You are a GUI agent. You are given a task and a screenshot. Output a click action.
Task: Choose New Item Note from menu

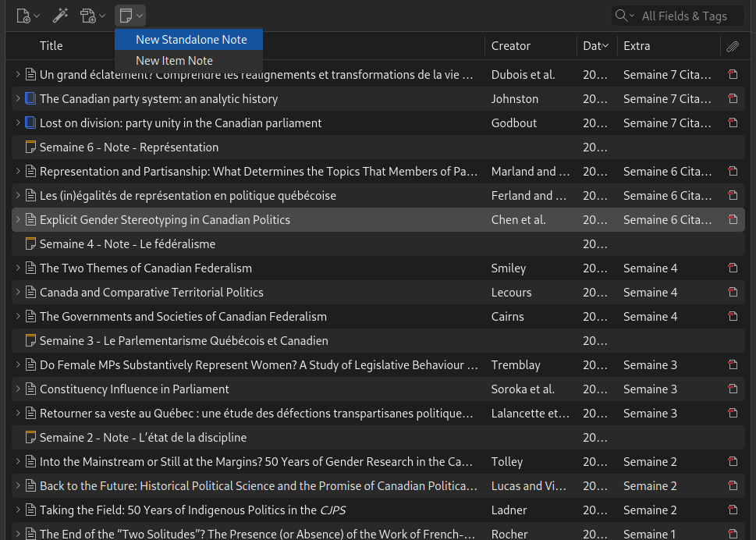174,61
